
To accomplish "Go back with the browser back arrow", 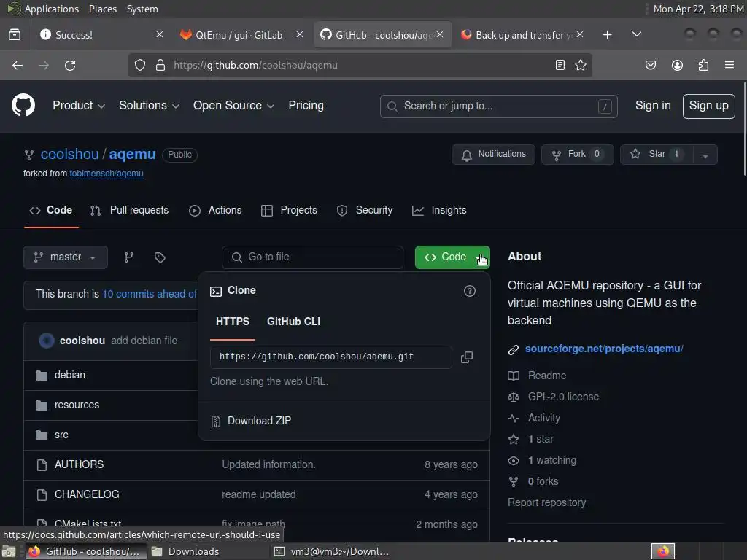I will pos(18,65).
